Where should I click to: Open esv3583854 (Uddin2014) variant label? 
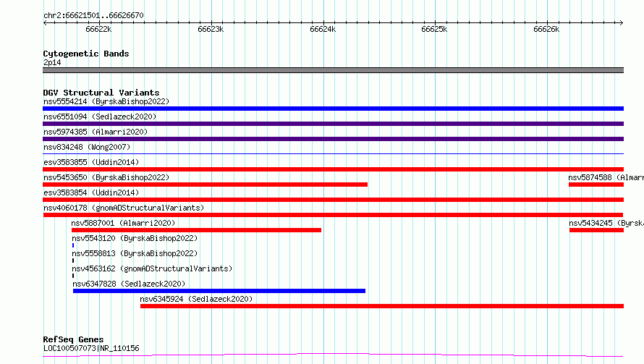(91, 192)
